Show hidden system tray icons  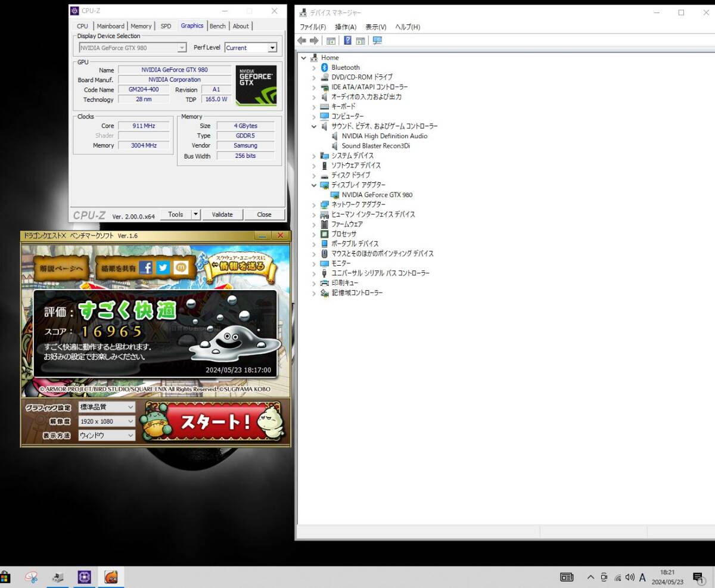pos(590,577)
